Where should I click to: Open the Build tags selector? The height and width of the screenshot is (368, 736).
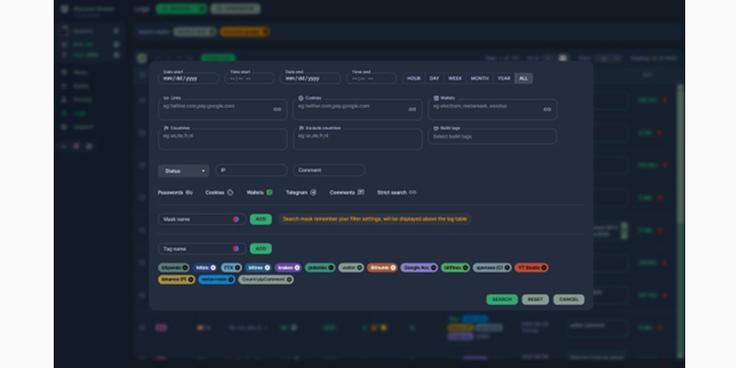492,136
